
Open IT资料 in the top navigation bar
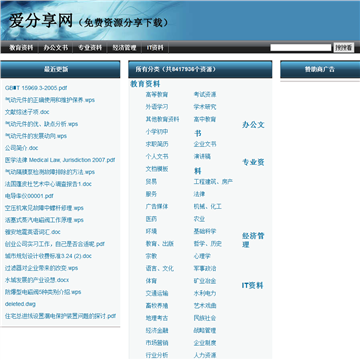[155, 48]
